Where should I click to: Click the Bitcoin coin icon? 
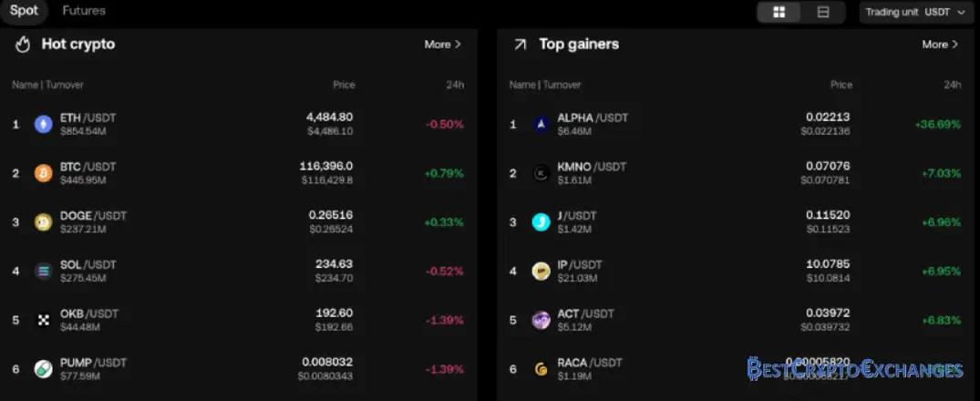(43, 173)
